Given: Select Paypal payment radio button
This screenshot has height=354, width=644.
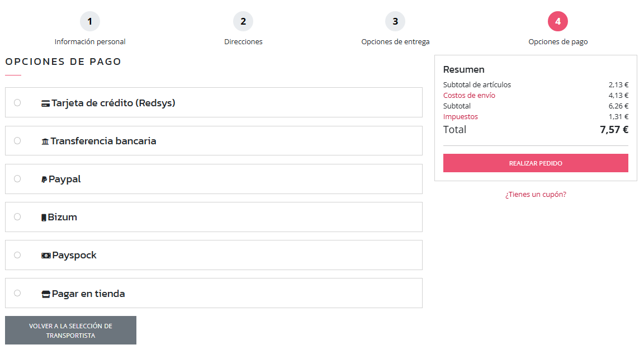Looking at the screenshot, I should 17,179.
